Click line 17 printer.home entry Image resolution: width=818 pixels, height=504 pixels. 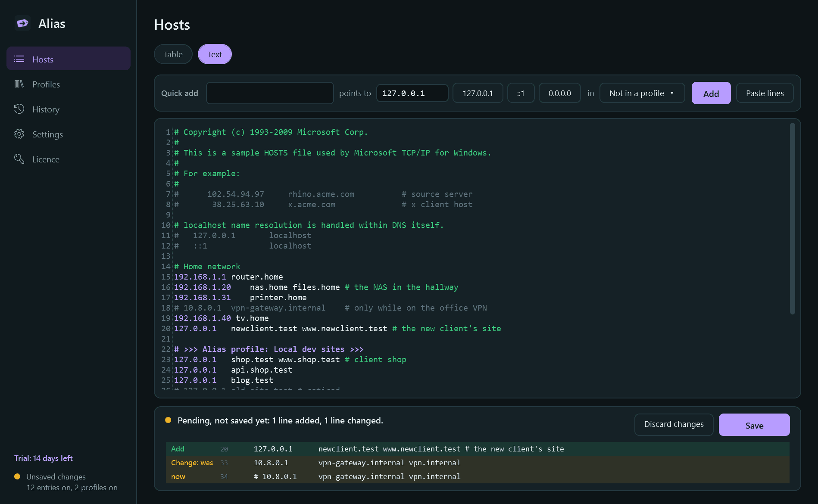tap(240, 298)
